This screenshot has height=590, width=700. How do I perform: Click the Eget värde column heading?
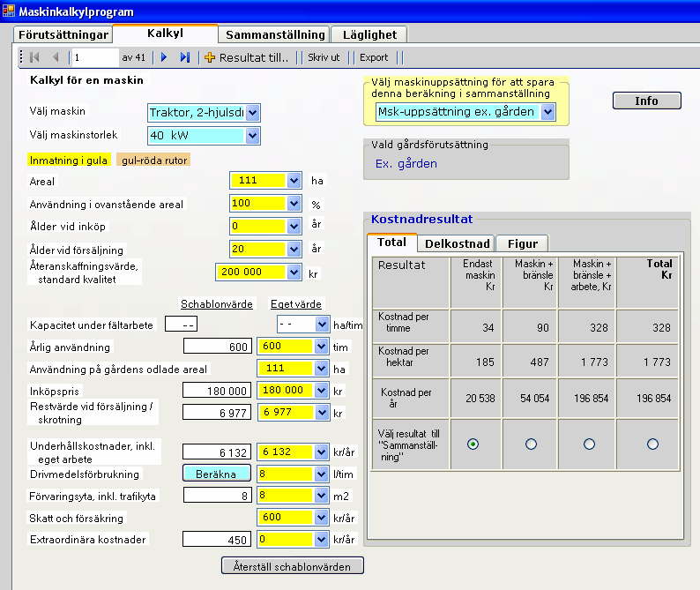(x=296, y=304)
